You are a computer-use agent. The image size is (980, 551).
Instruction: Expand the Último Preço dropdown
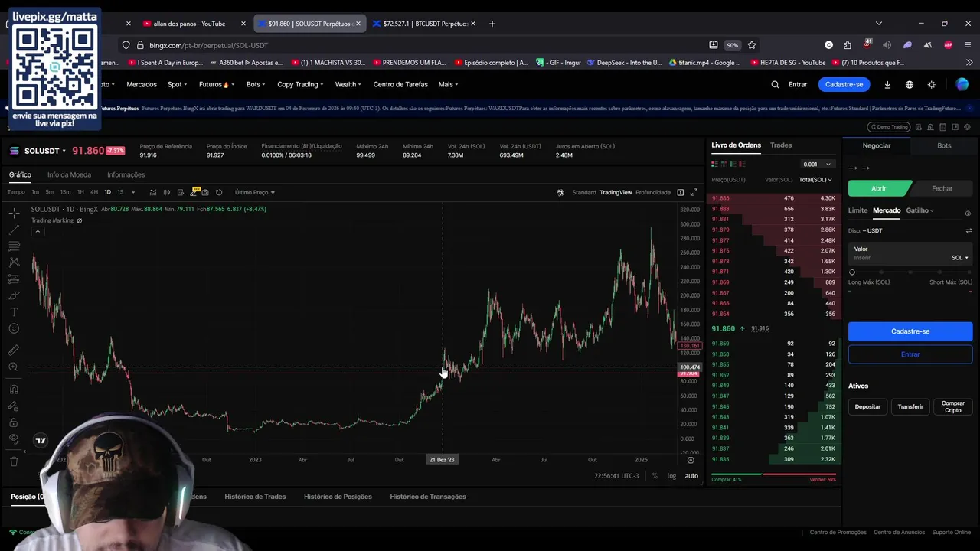[x=255, y=192]
